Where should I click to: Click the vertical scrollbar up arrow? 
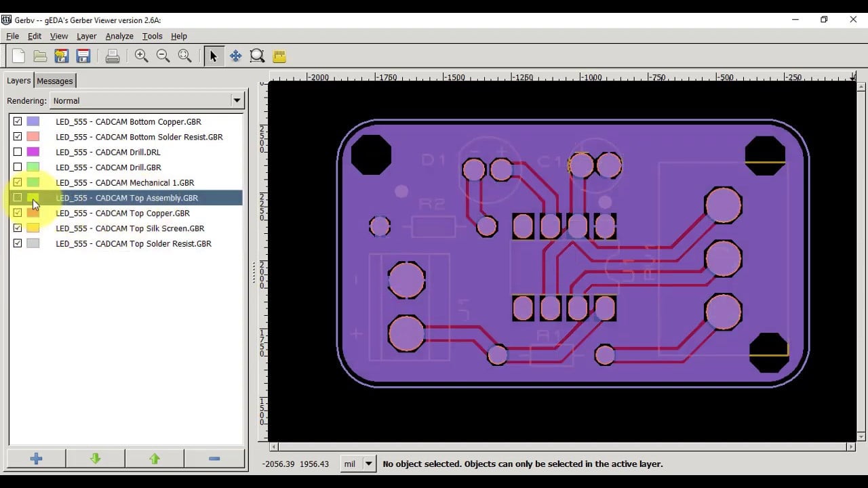(x=861, y=86)
